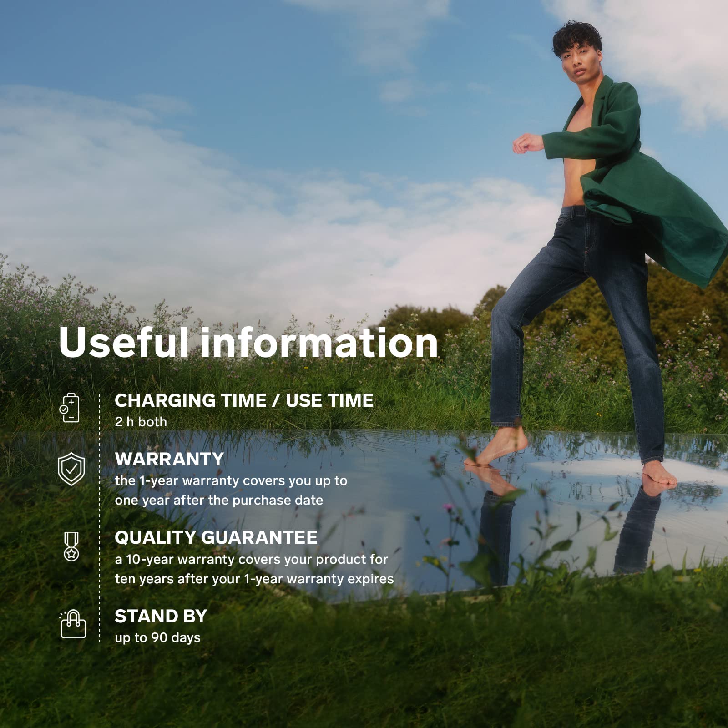Click the '1-year warranty covers you' line
Screen dimensions: 728x728
click(231, 480)
